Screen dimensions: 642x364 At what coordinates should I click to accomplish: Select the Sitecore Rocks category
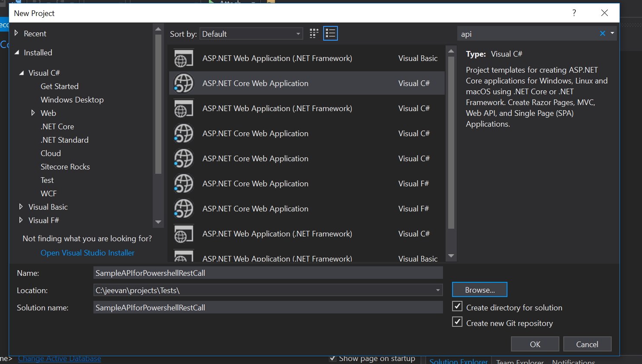coord(65,167)
